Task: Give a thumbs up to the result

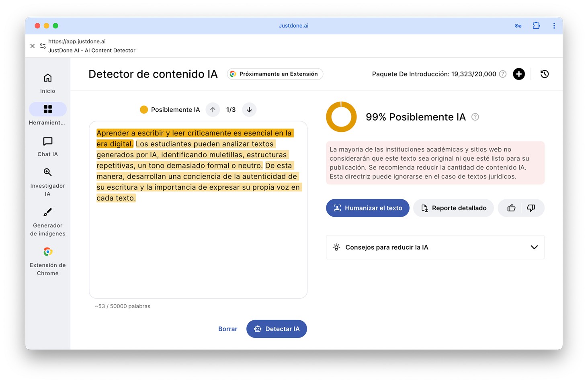Action: [511, 208]
